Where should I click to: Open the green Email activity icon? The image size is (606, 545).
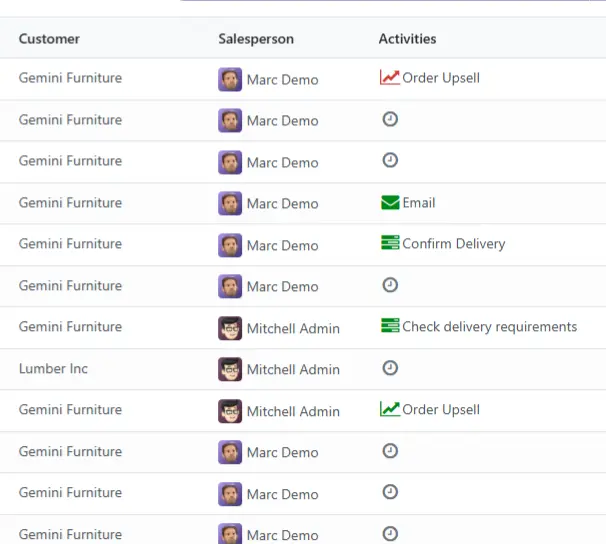(390, 203)
